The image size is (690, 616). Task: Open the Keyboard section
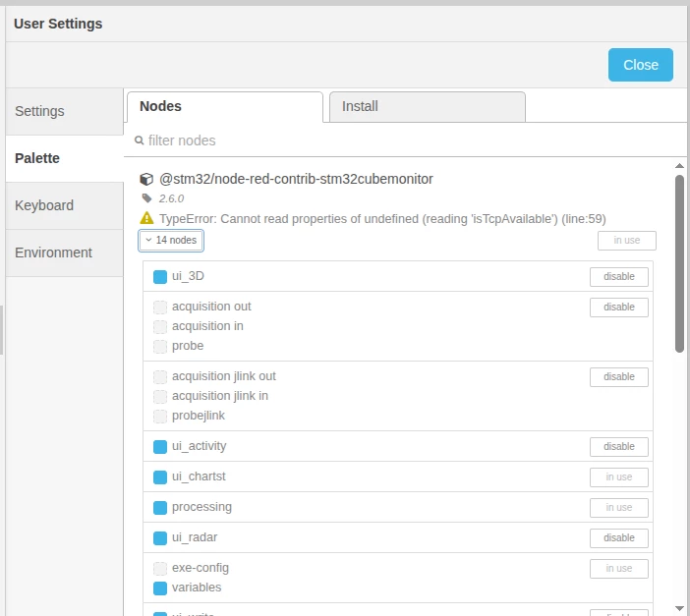[x=65, y=205]
